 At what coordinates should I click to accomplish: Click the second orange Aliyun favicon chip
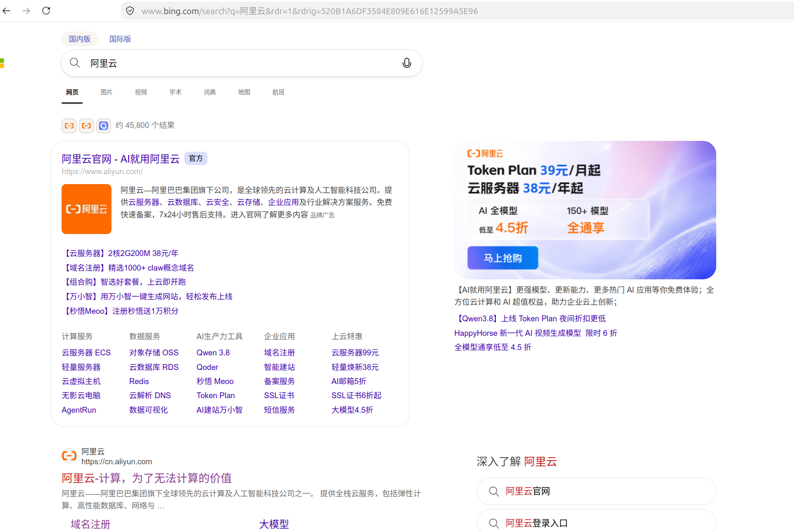[87, 126]
